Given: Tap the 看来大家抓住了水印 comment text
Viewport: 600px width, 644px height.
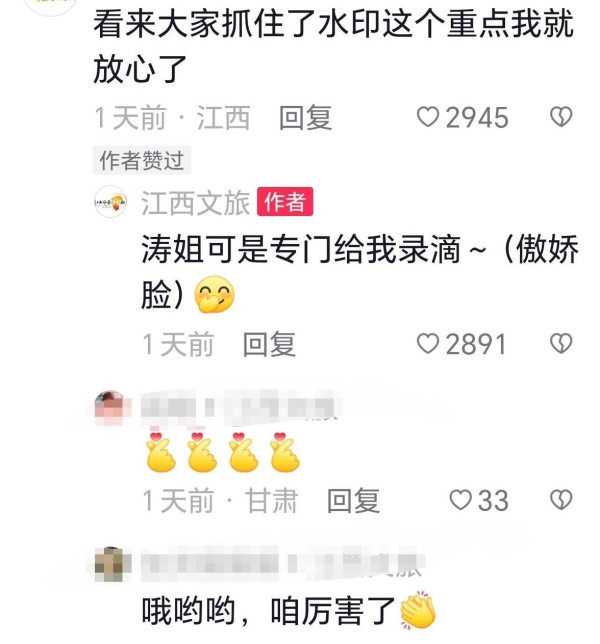Looking at the screenshot, I should [x=333, y=46].
